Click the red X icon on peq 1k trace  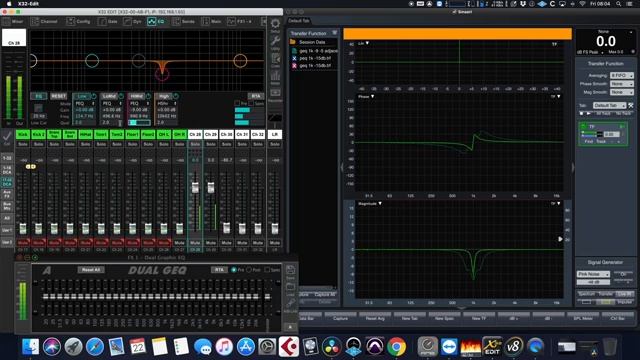point(294,66)
